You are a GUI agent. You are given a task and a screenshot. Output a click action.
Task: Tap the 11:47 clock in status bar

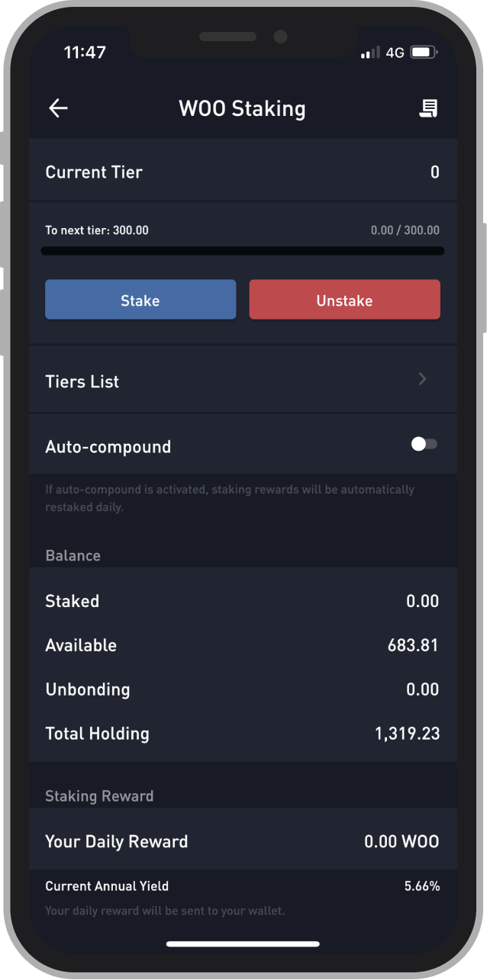(x=85, y=53)
